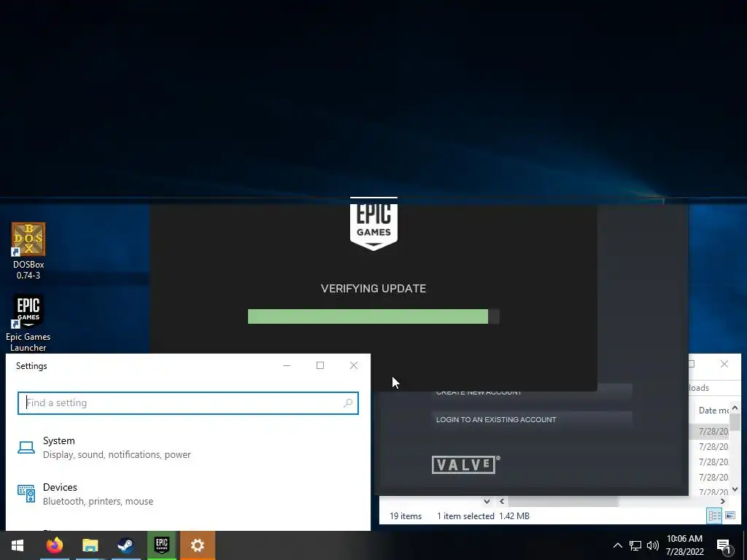Switch to Epic Games in the taskbar
Image resolution: width=747 pixels, height=560 pixels.
pos(161,545)
